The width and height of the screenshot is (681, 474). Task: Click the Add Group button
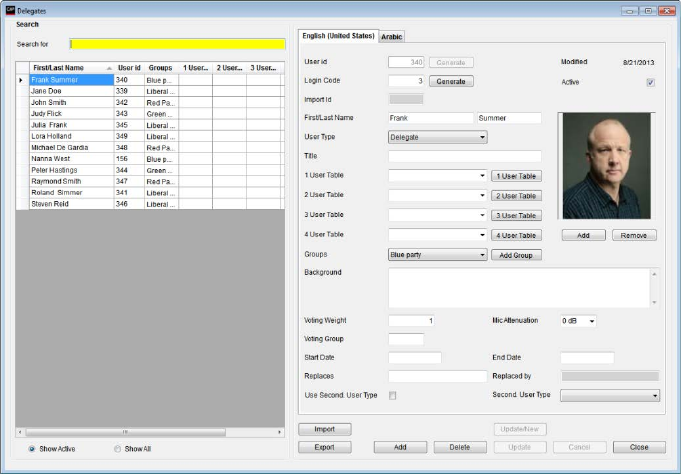coord(515,255)
